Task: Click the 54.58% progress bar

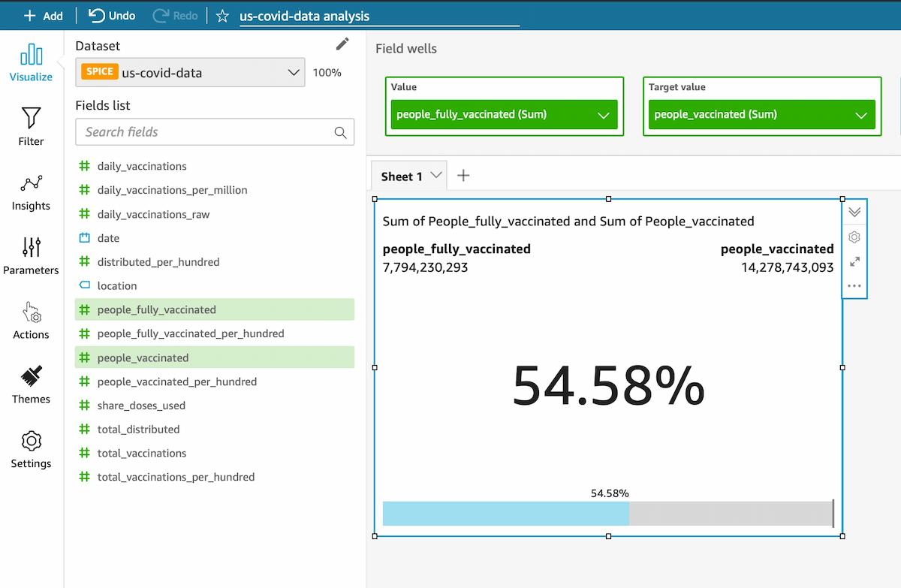Action: pos(607,514)
